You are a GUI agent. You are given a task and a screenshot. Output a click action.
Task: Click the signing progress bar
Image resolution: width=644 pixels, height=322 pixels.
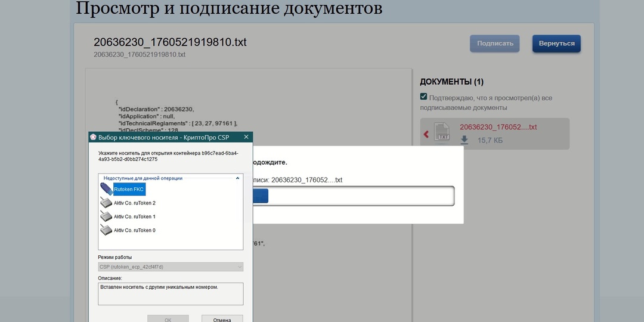coord(353,196)
